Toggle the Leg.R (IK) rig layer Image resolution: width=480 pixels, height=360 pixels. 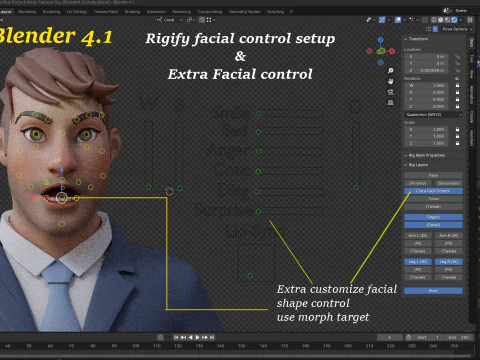(449, 262)
